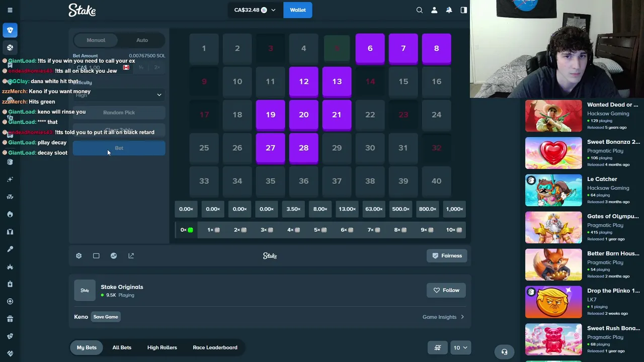Open the Difficulty dropdown set to High
This screenshot has width=644, height=362.
(119, 95)
